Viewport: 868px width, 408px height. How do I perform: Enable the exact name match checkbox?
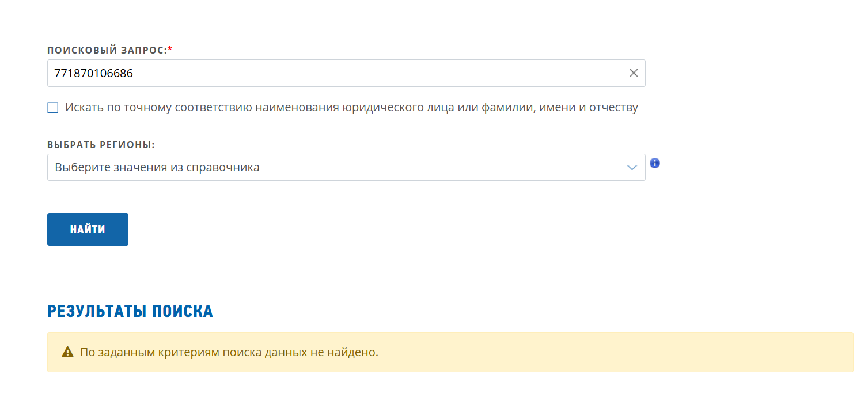tap(53, 108)
